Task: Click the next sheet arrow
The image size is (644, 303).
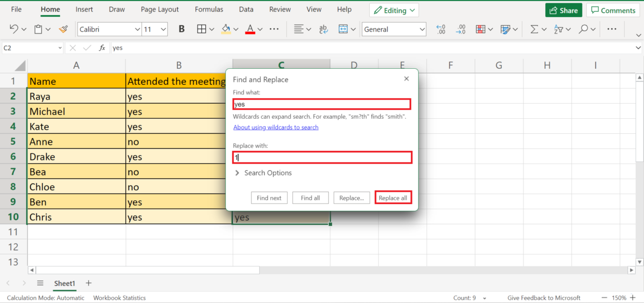Action: (24, 283)
